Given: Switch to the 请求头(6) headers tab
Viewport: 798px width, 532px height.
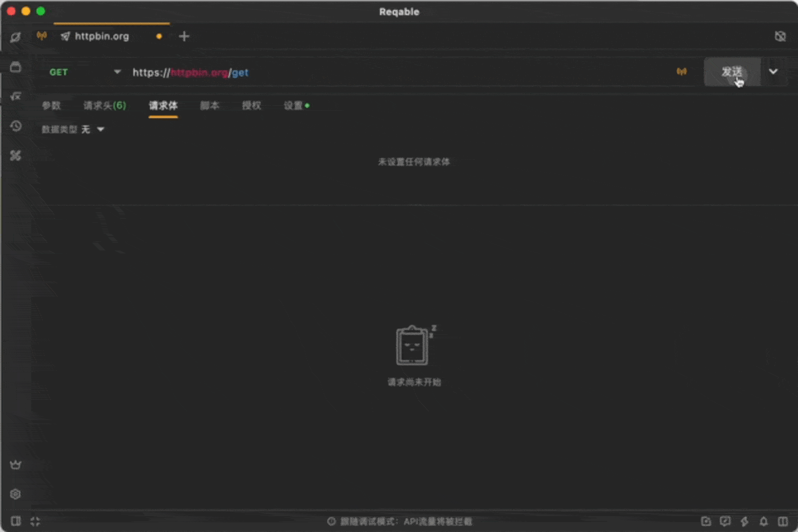Looking at the screenshot, I should (105, 106).
